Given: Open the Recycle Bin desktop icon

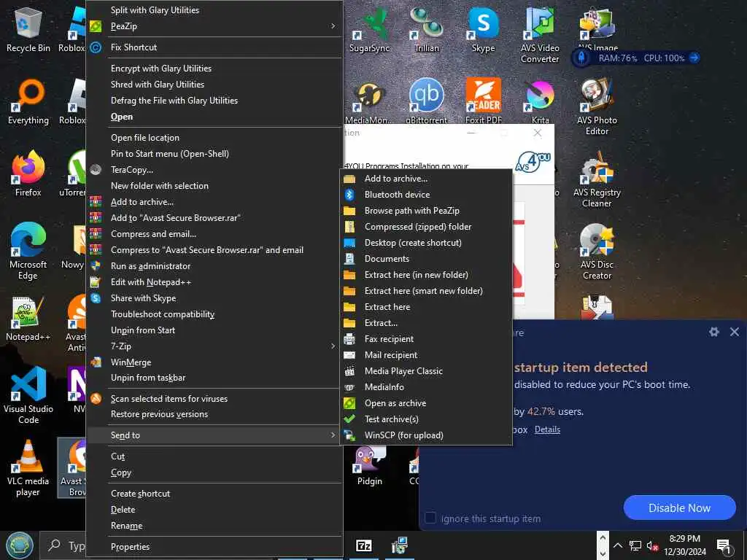Looking at the screenshot, I should [x=28, y=29].
